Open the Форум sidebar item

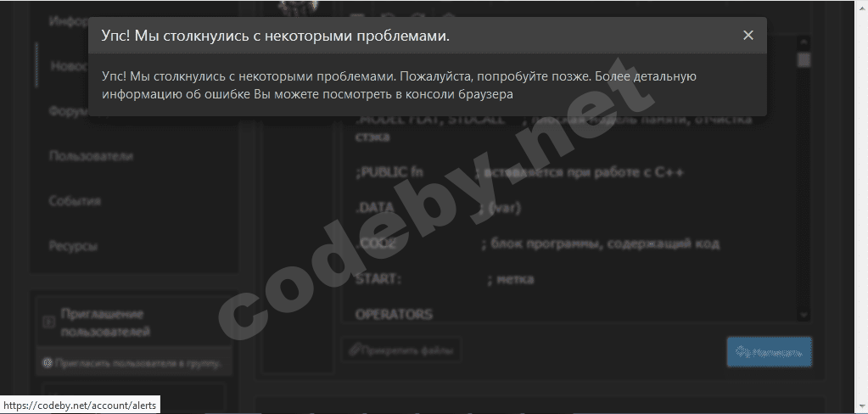[x=69, y=111]
